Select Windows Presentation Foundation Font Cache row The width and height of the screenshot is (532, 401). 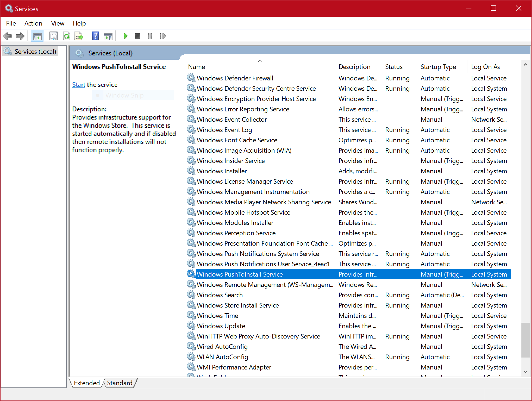click(x=349, y=243)
